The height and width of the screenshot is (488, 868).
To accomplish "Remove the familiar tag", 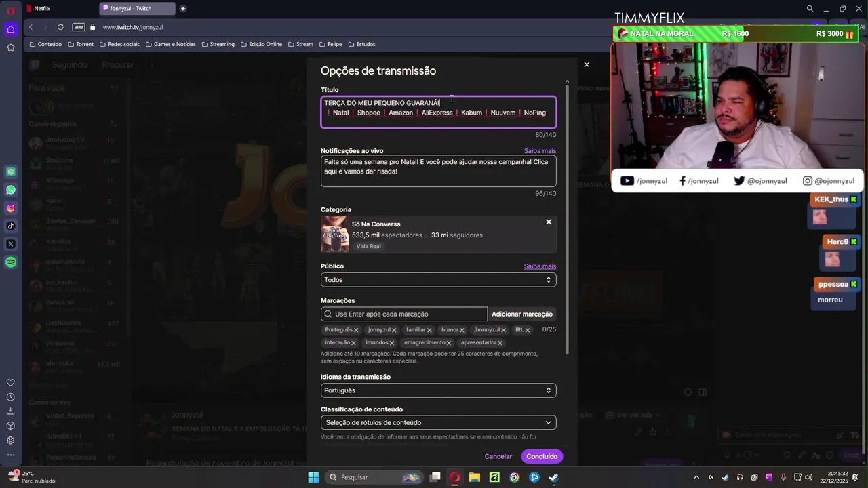I will 429,331.
